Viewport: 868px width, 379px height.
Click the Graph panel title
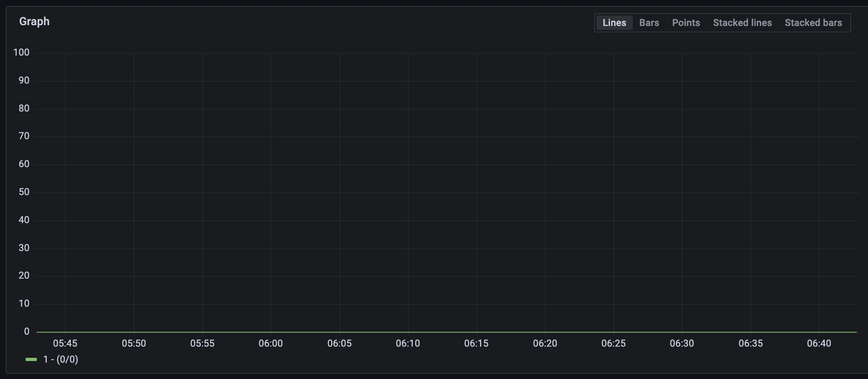coord(34,21)
